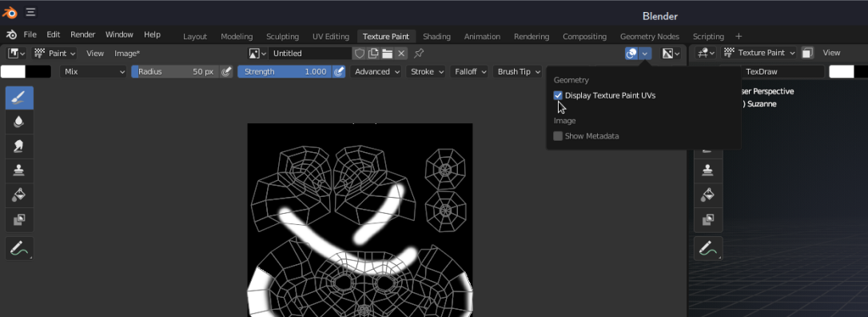Expand the Stroke settings dropdown
Screen dimensions: 868x317
click(x=426, y=71)
